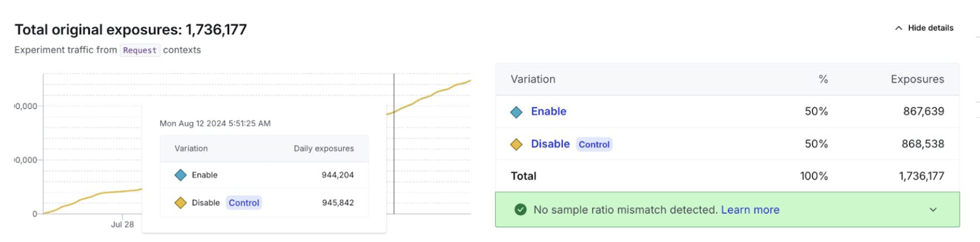Expand the sample ratio mismatch banner
The width and height of the screenshot is (980, 242).
[933, 210]
